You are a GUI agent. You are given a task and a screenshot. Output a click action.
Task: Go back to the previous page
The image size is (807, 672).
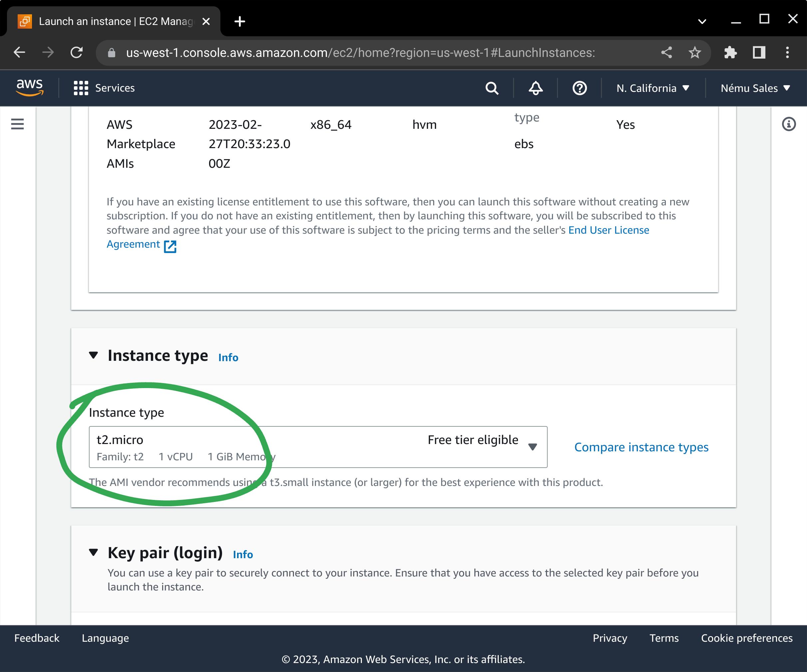pyautogui.click(x=19, y=52)
